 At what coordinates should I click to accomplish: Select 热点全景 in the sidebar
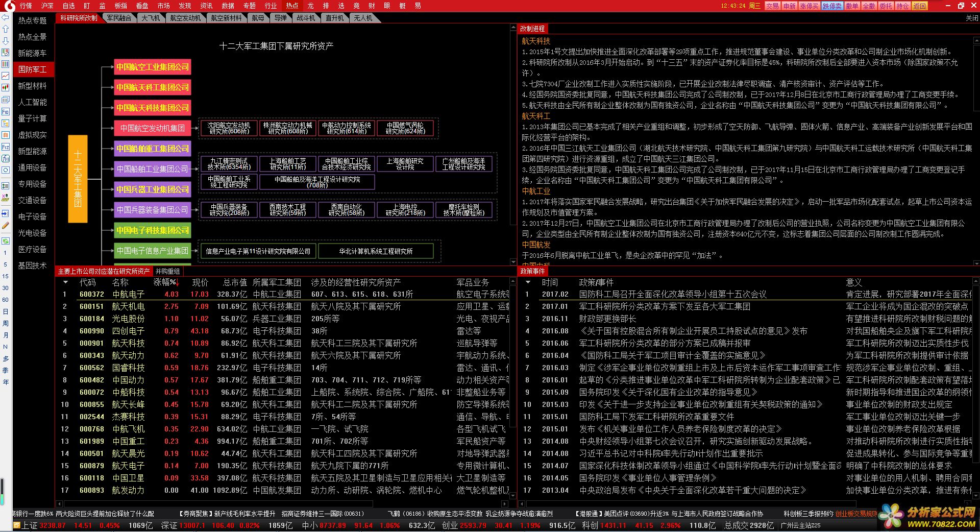[x=32, y=37]
